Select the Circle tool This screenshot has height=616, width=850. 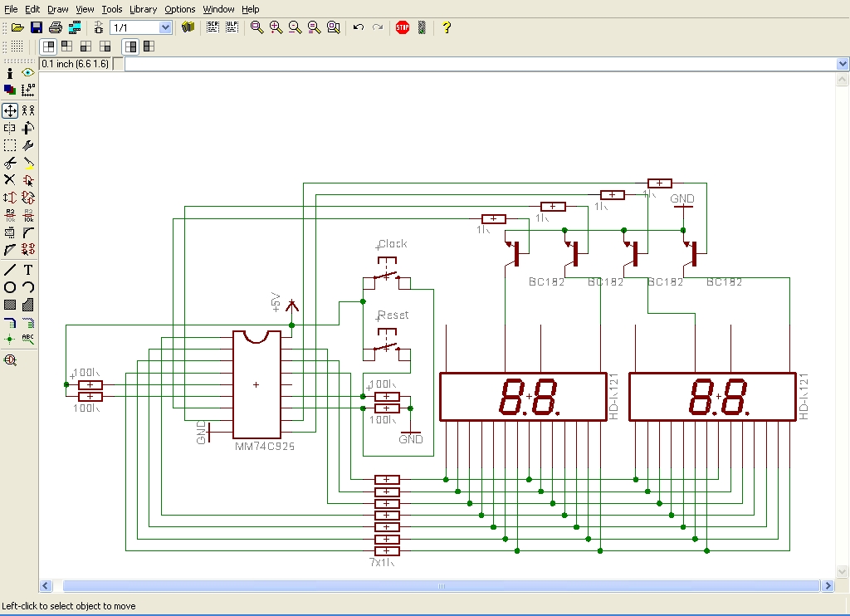tap(10, 287)
